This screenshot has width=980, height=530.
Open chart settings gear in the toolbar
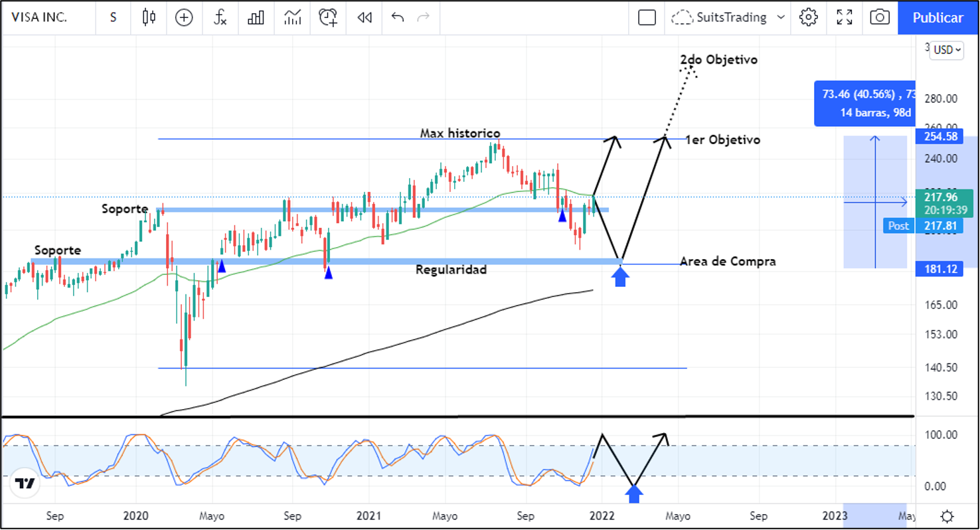tap(808, 17)
